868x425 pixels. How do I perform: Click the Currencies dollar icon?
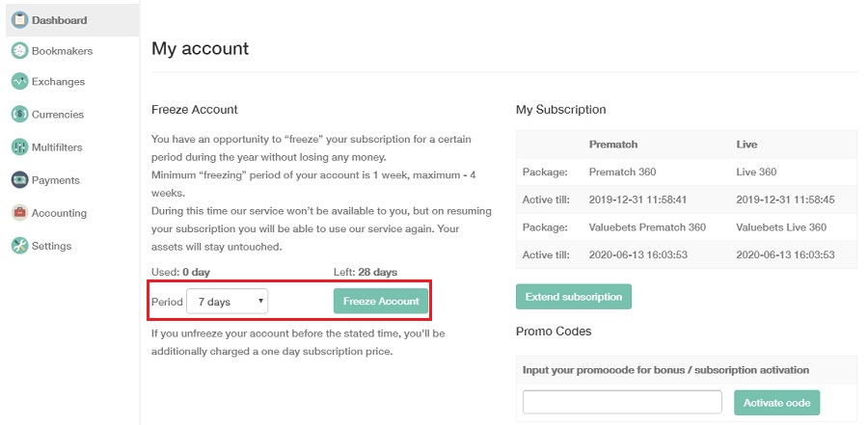click(19, 115)
